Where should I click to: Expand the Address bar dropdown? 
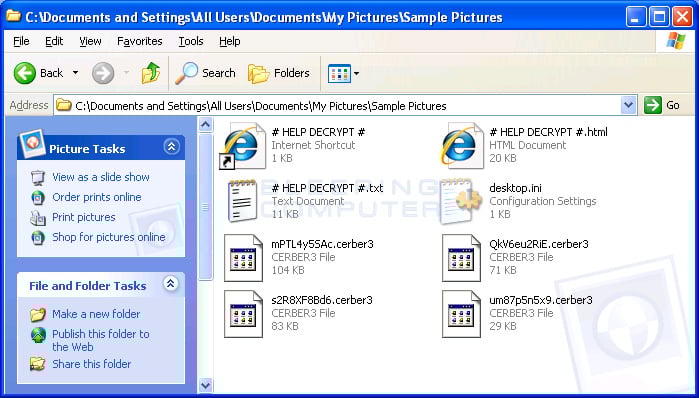tap(629, 106)
